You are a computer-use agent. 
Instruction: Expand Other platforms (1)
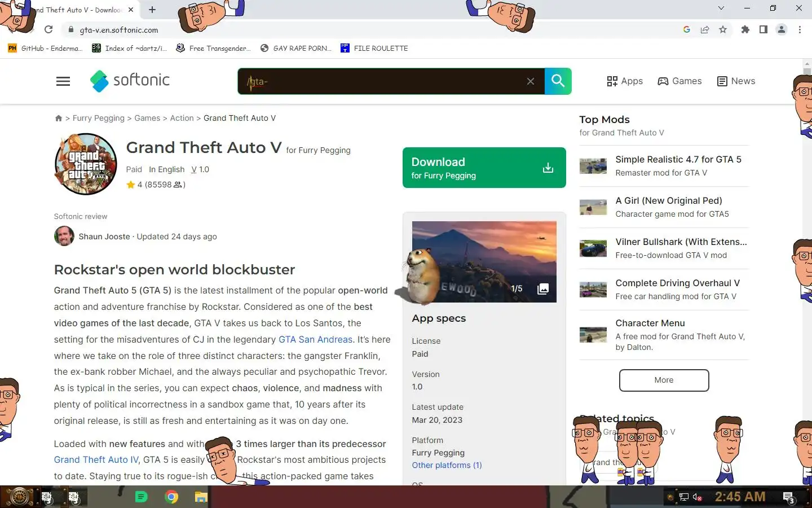click(447, 465)
